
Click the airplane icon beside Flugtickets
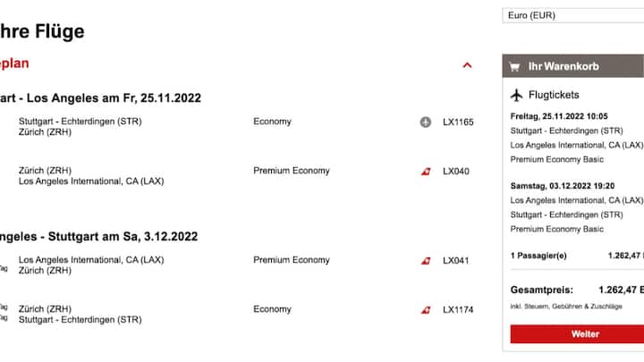[x=517, y=96]
